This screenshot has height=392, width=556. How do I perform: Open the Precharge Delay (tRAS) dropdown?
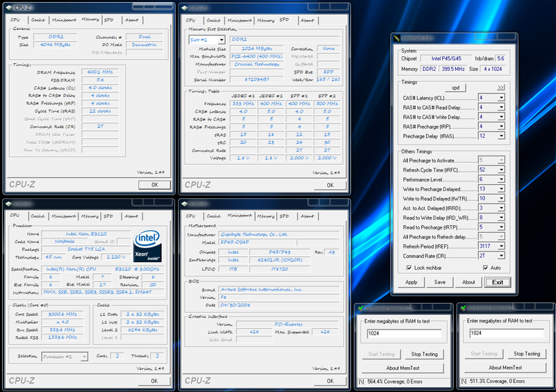501,136
